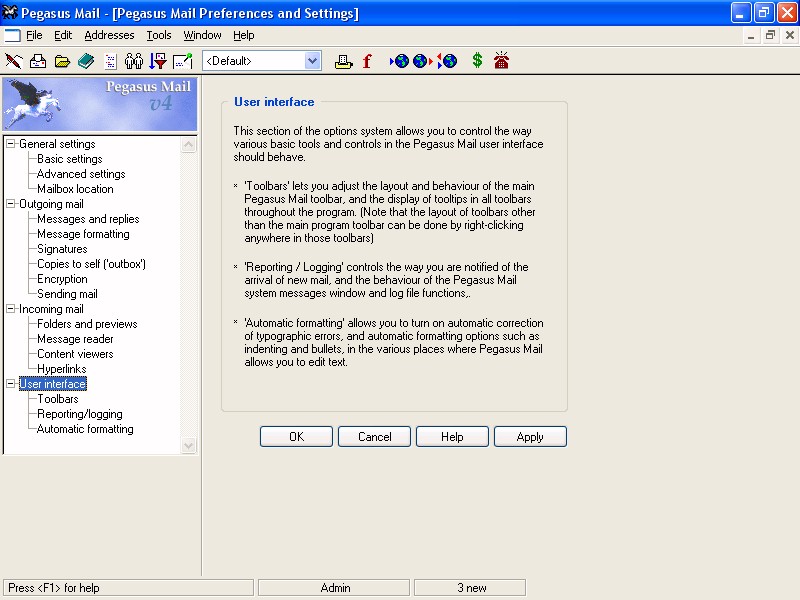Open the address books green book icon

86,61
